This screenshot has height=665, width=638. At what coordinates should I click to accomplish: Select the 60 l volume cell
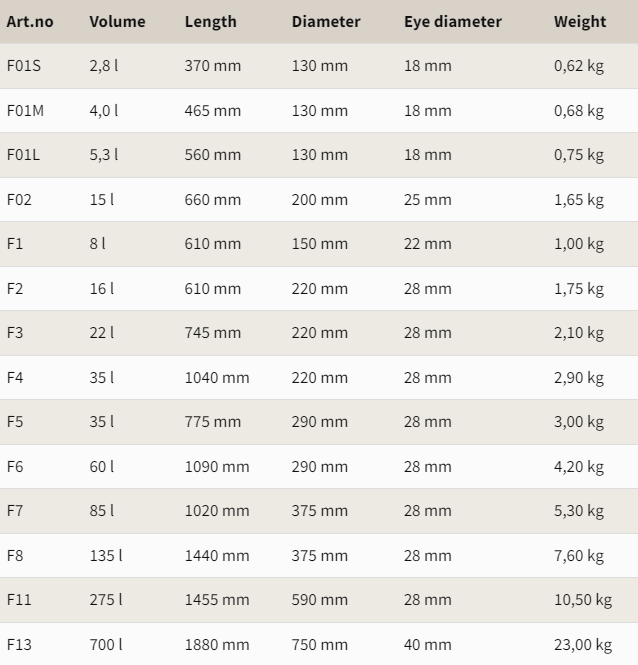tap(102, 467)
